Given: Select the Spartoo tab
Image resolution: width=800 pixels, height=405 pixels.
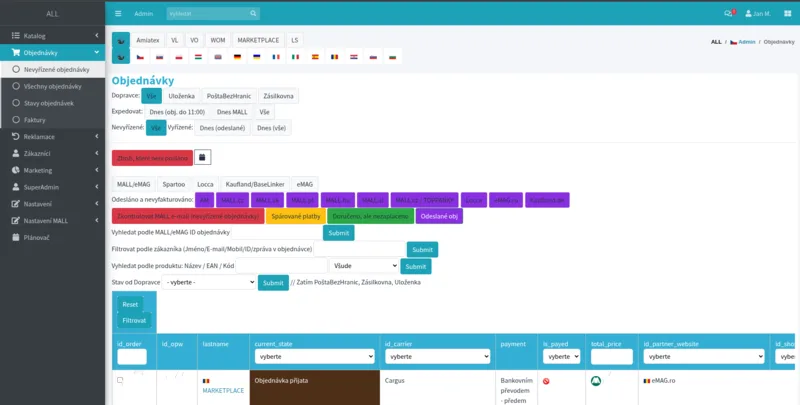Looking at the screenshot, I should [173, 184].
